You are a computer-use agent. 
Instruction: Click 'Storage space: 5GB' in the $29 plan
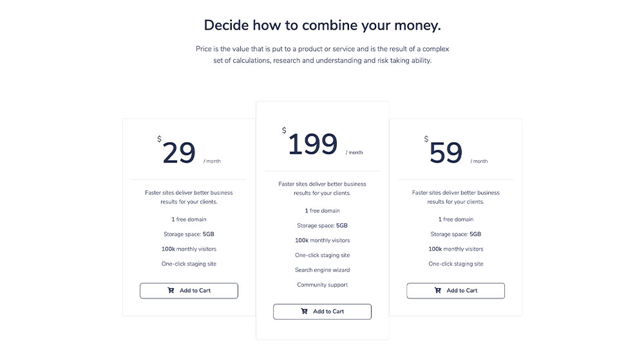[189, 234]
